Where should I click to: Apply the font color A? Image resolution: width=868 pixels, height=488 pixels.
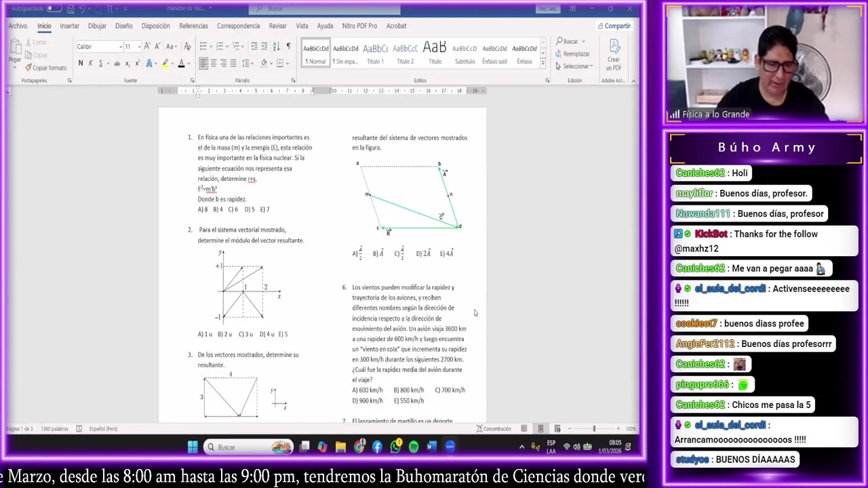tap(181, 63)
